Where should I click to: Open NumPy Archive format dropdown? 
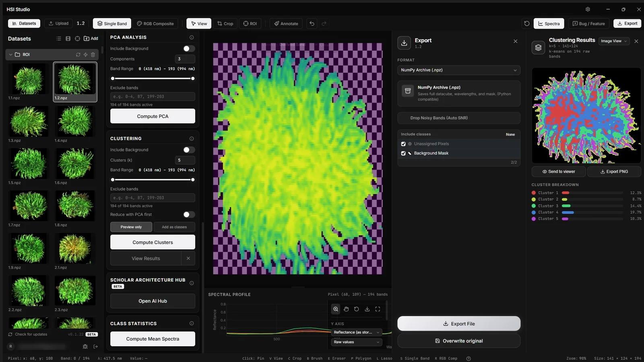point(459,70)
